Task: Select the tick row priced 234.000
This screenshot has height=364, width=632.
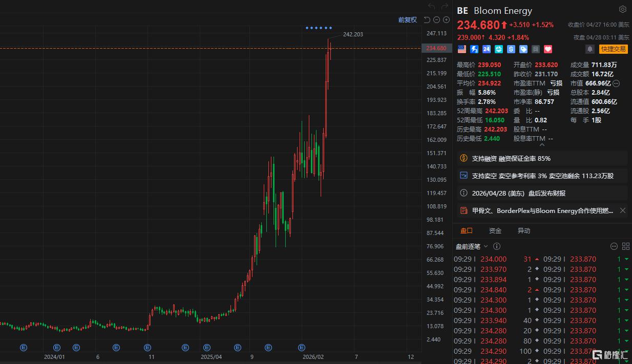Action: [x=496, y=259]
